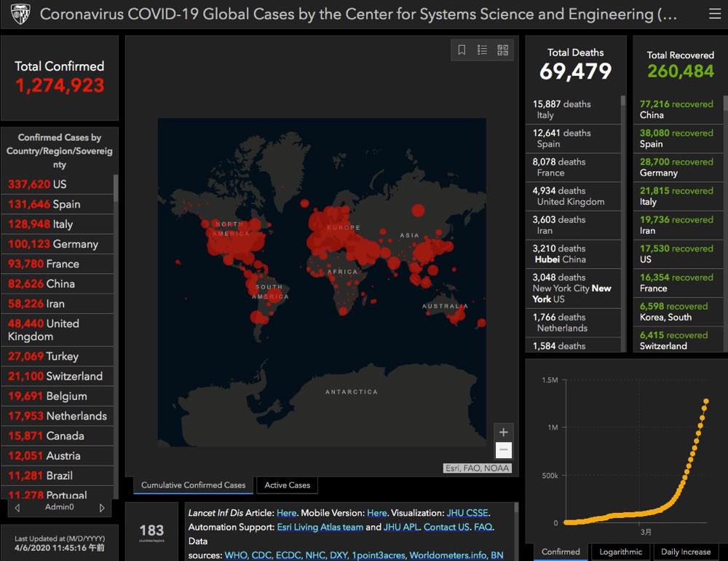Viewport: 728px width, 561px height.
Task: Select Spain row in confirmed cases list
Action: pos(58,204)
